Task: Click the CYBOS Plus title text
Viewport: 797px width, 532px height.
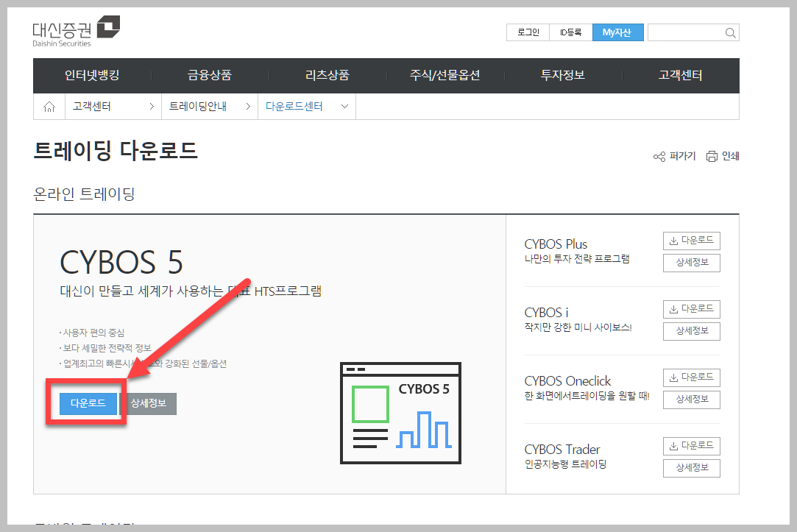Action: coord(556,244)
